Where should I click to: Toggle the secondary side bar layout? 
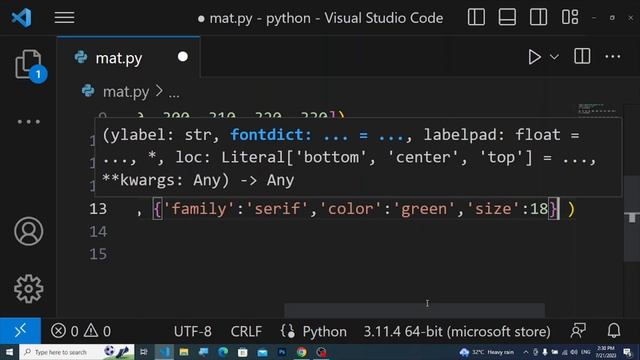pyautogui.click(x=538, y=18)
